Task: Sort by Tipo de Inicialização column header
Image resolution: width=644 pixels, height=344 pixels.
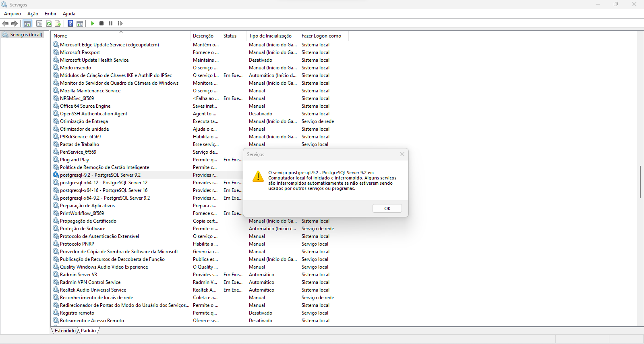Action: pyautogui.click(x=270, y=36)
